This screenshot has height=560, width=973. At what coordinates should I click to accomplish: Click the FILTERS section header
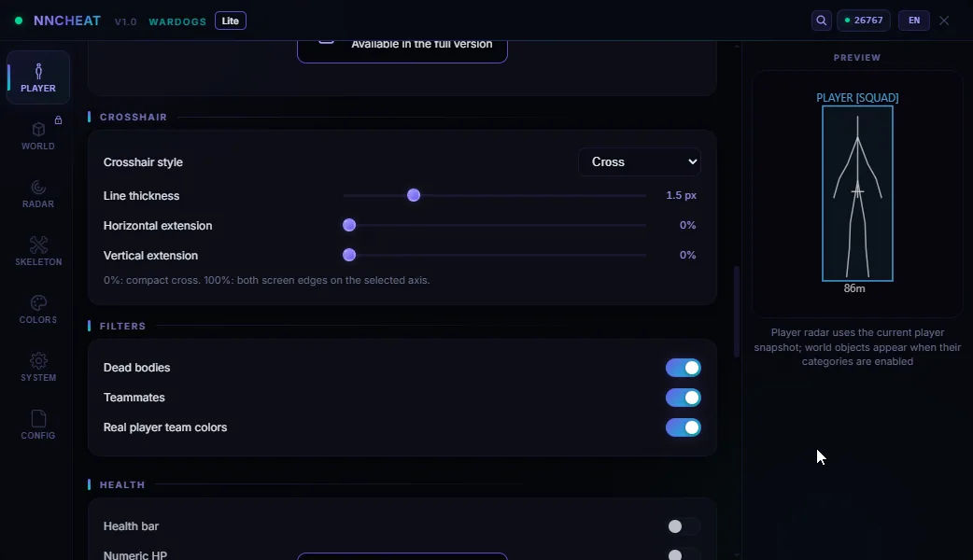tap(123, 327)
